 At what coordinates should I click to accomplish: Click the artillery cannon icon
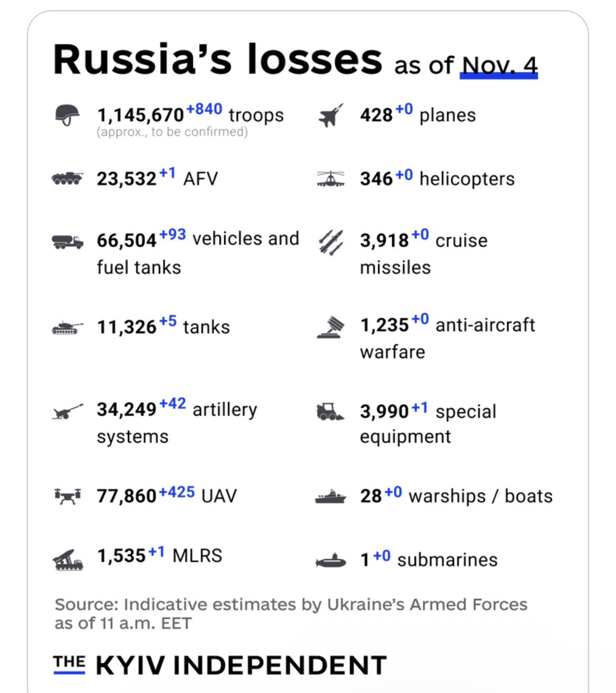point(67,412)
